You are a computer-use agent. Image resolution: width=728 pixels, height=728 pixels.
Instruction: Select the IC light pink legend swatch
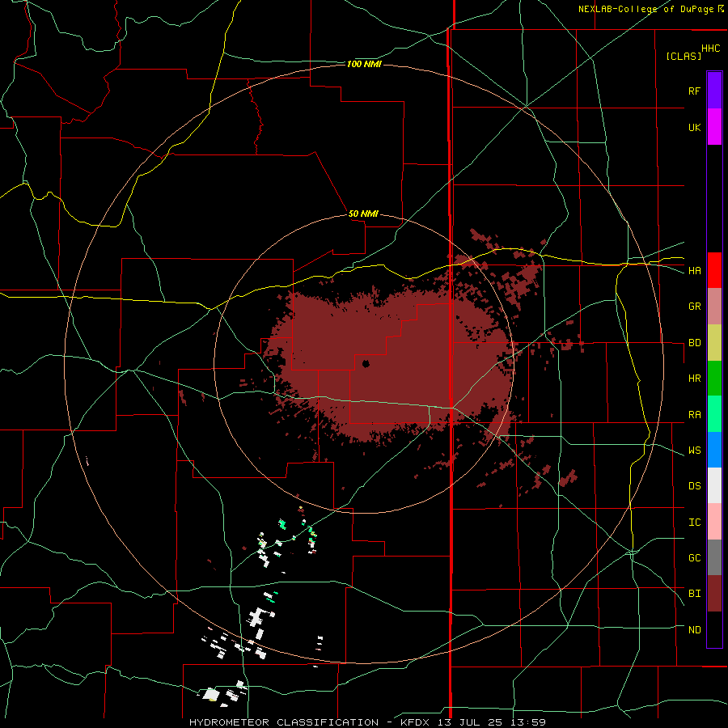pos(714,522)
